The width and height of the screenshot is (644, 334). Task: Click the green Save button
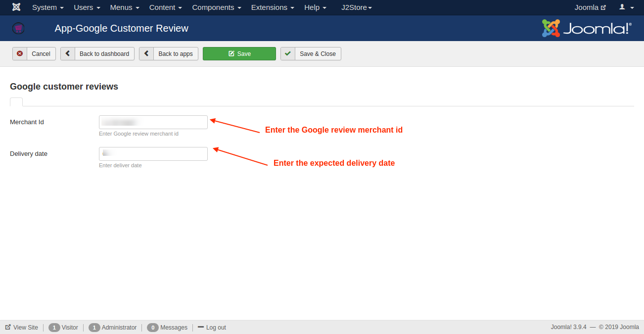(239, 54)
